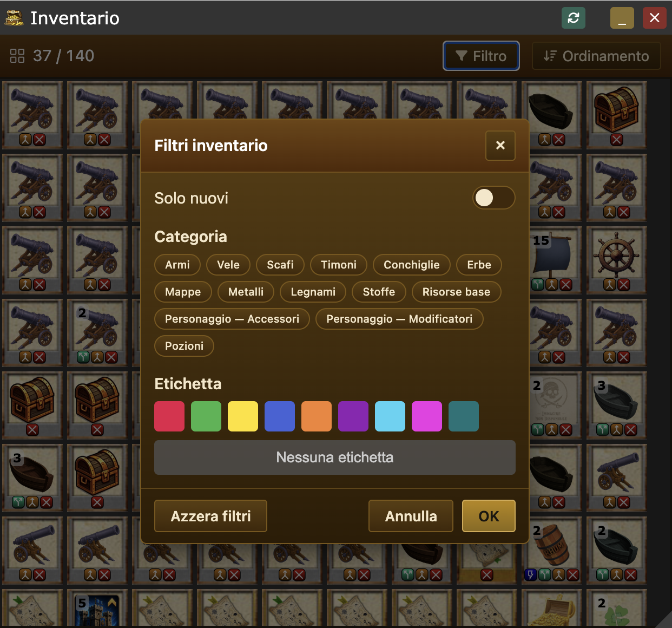Image resolution: width=672 pixels, height=628 pixels.
Task: Select the Risorse base category
Action: (456, 292)
